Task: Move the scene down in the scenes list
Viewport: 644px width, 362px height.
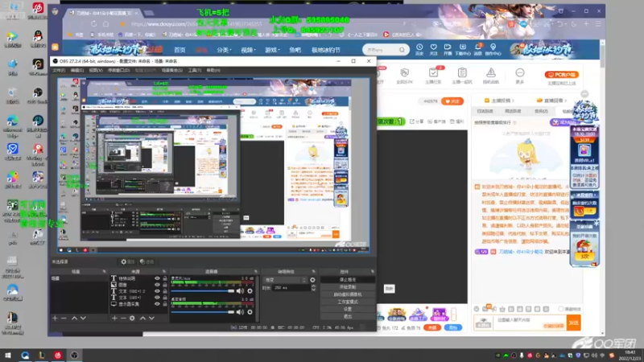Action: click(84, 318)
